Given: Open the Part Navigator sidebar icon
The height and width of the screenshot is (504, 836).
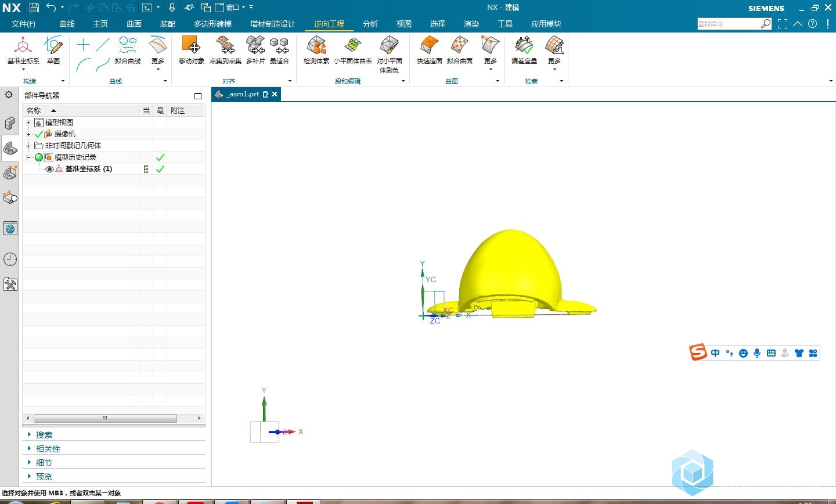Looking at the screenshot, I should pyautogui.click(x=10, y=148).
